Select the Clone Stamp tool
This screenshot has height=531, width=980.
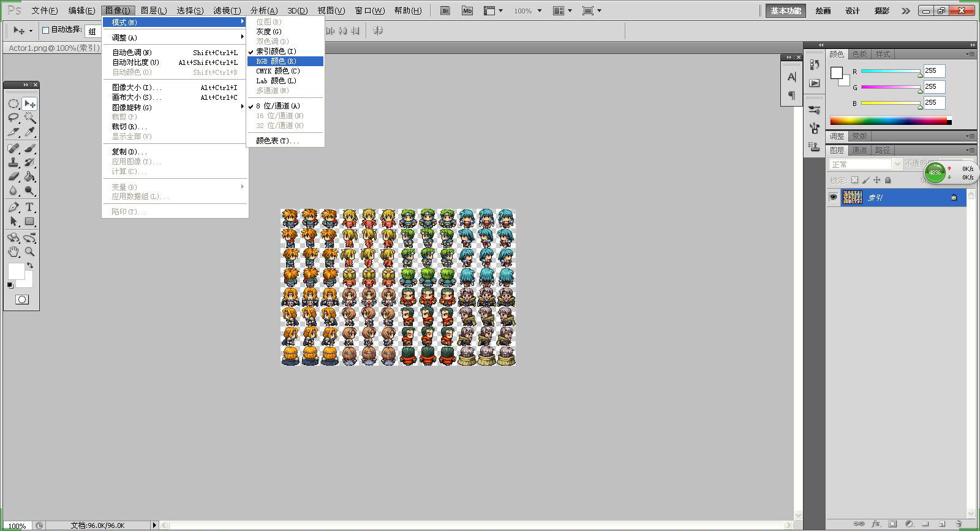click(13, 162)
